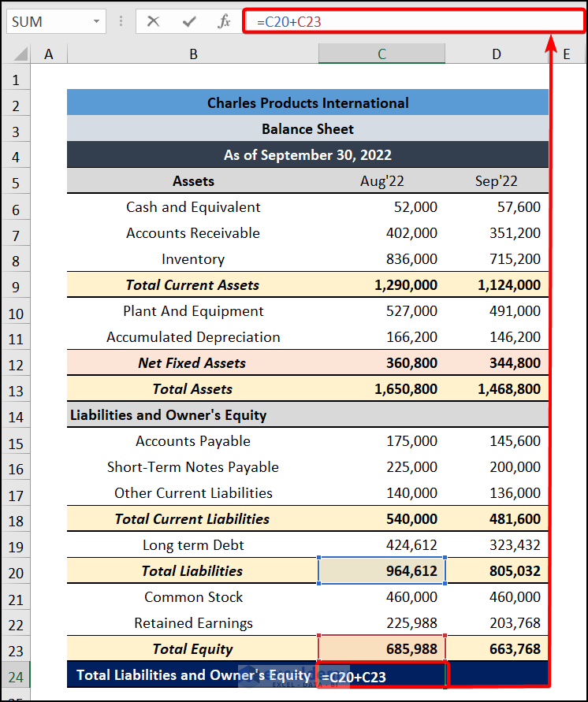Click the Total Current Assets label

[192, 284]
